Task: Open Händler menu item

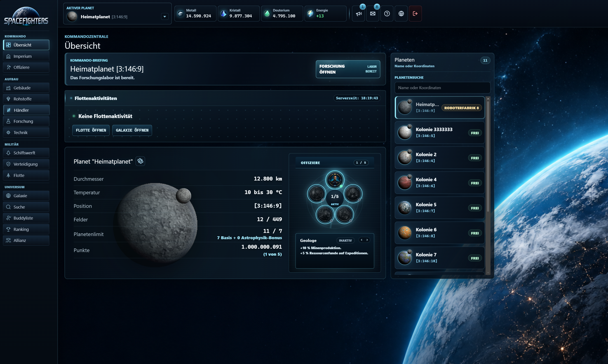Action: [26, 110]
